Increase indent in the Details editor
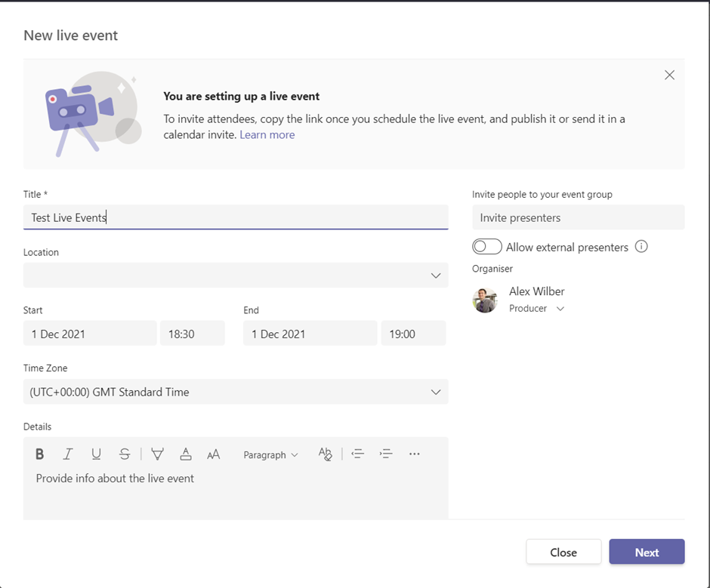710x588 pixels. pyautogui.click(x=386, y=454)
